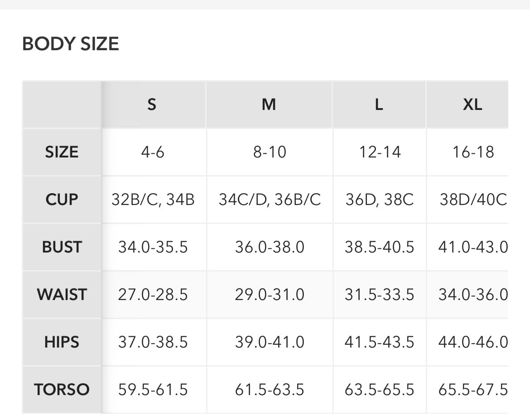
Task: Select the S column header
Action: [x=152, y=105]
